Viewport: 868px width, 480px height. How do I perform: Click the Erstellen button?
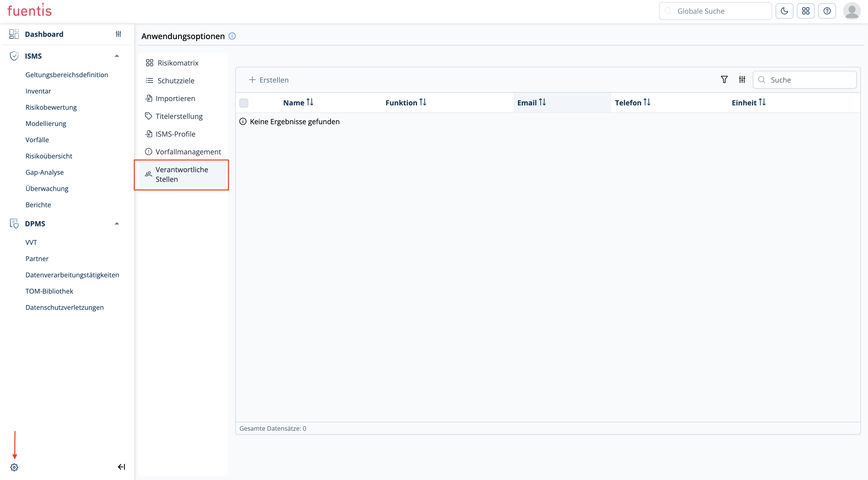click(269, 80)
